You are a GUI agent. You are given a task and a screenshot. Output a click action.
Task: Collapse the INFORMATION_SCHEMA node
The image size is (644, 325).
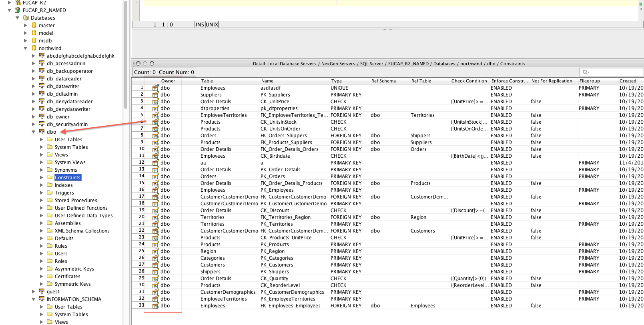[34, 299]
